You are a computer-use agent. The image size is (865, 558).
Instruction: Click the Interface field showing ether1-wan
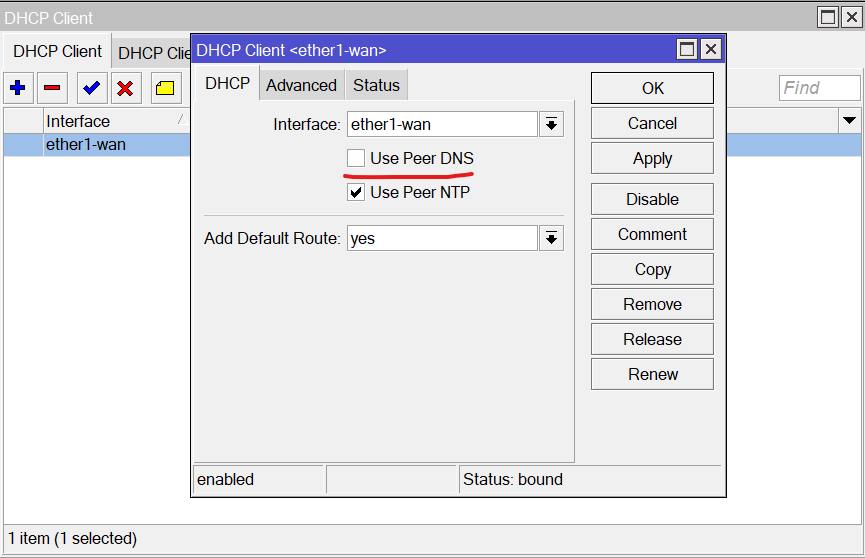pyautogui.click(x=442, y=125)
